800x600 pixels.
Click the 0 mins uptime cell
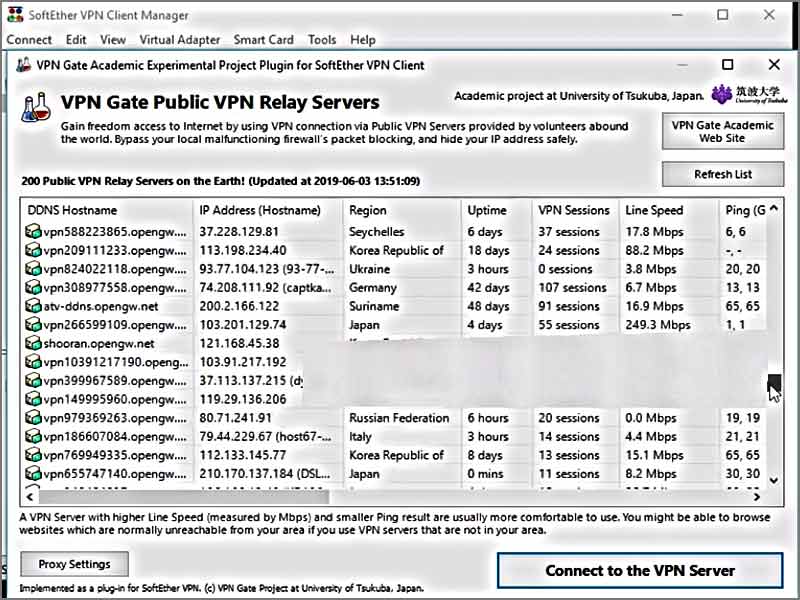coord(485,474)
